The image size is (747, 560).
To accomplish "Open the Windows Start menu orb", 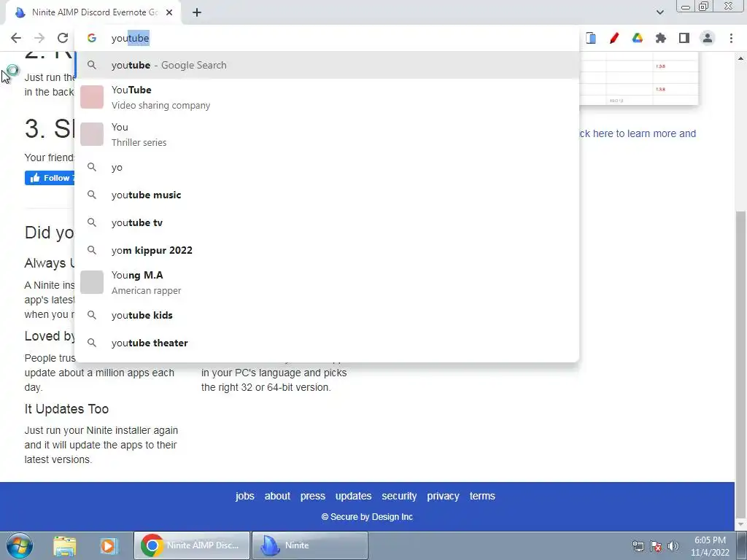I will tap(20, 545).
